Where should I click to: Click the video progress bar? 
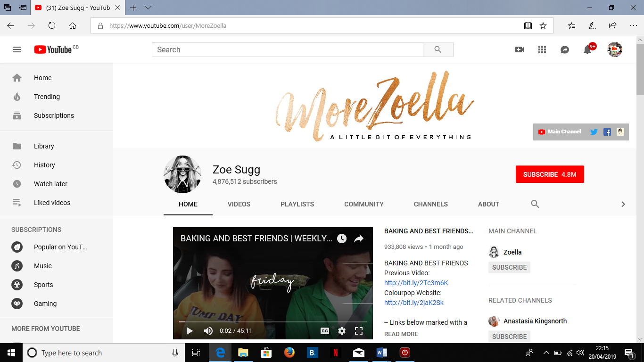point(272,321)
